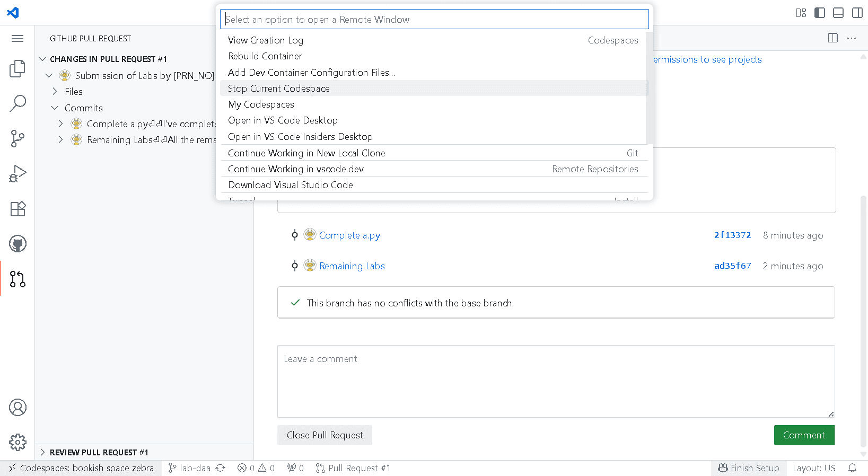Open the Customize Layout control
The height and width of the screenshot is (476, 868).
[x=801, y=13]
